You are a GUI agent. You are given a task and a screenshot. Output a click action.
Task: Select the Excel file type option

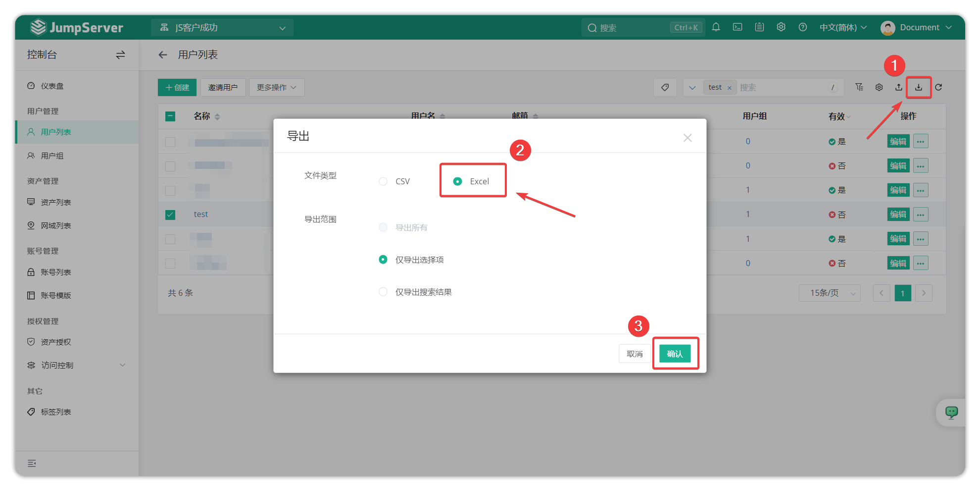pos(458,181)
